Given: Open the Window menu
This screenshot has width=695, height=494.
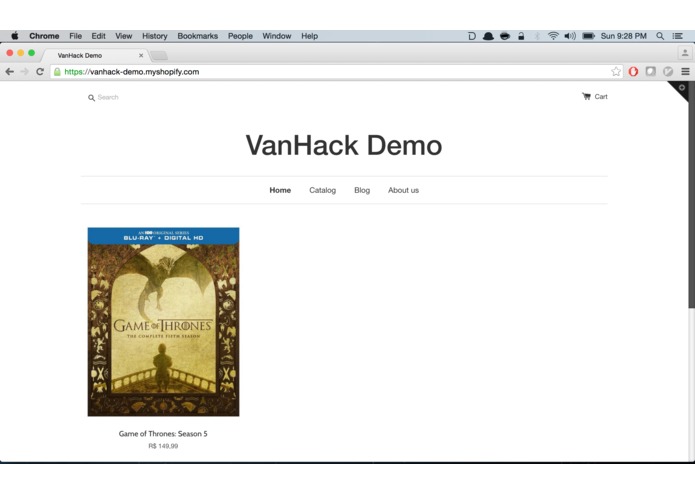Looking at the screenshot, I should [x=277, y=36].
